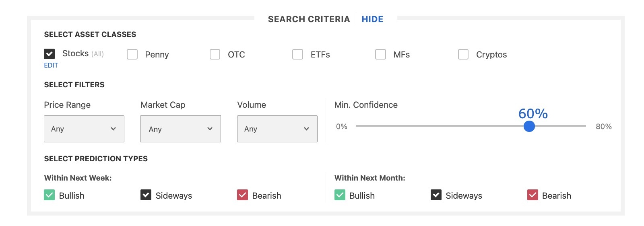Viewport: 644px width, 226px height.
Task: Open the Price Range dropdown
Action: pyautogui.click(x=84, y=129)
